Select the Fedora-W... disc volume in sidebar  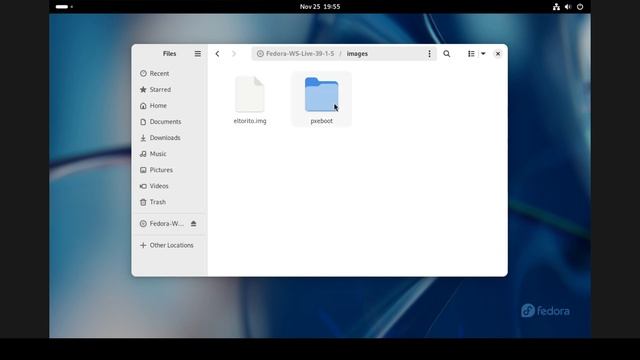point(162,224)
